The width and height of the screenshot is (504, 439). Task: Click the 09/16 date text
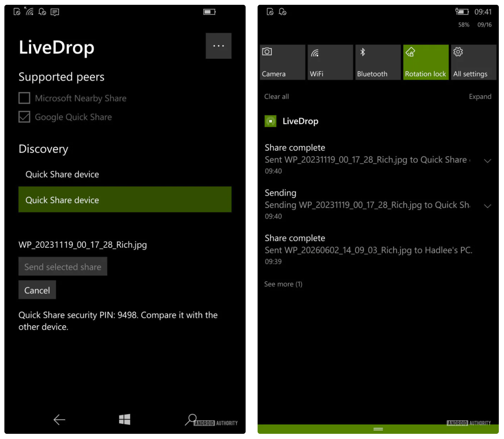(x=484, y=25)
